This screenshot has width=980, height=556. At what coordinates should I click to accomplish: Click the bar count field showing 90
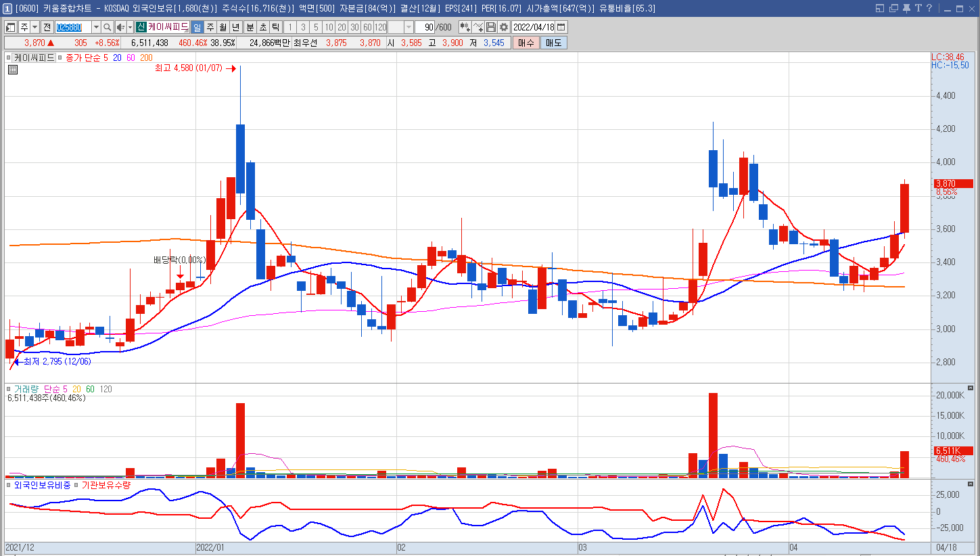[425, 27]
